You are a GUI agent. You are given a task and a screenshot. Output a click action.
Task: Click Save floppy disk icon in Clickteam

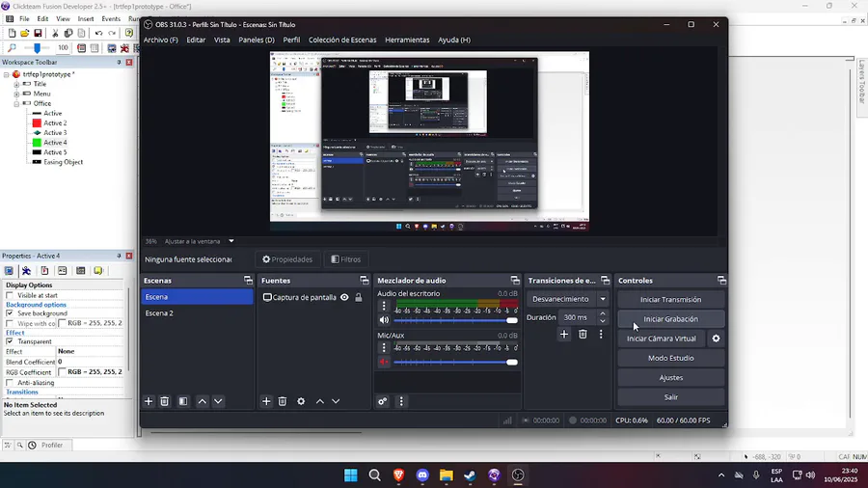[x=38, y=33]
